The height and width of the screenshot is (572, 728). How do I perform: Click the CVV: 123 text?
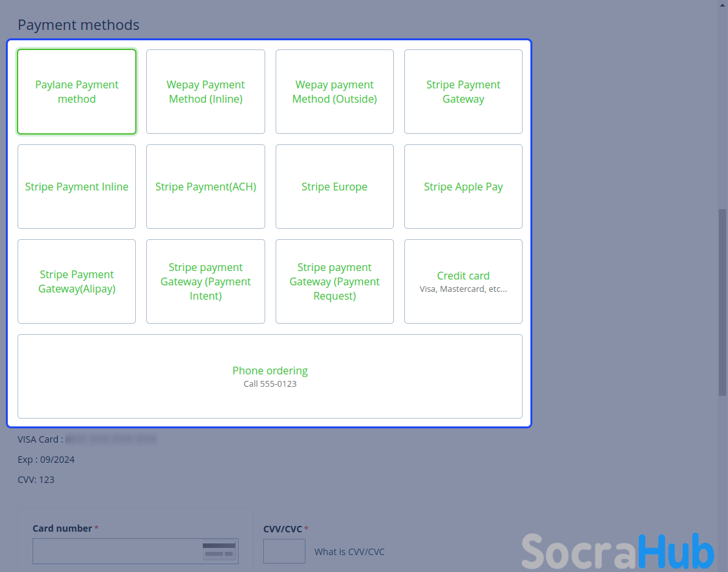(36, 480)
